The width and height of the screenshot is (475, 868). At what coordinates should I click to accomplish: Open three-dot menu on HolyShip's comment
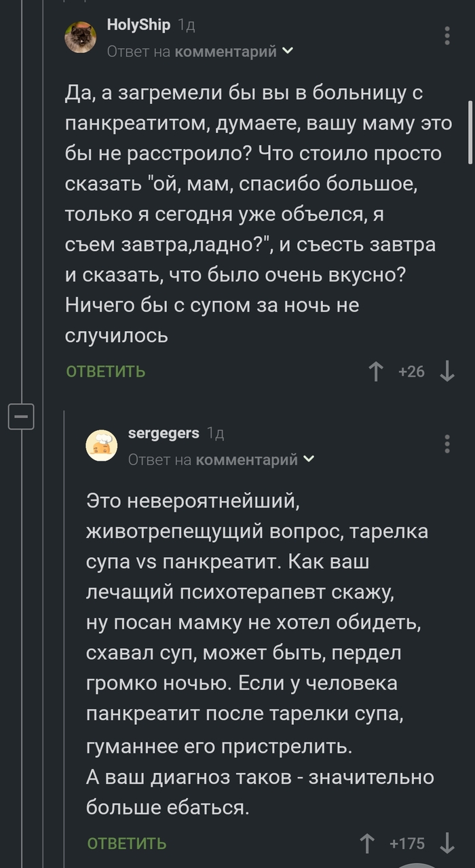click(447, 35)
